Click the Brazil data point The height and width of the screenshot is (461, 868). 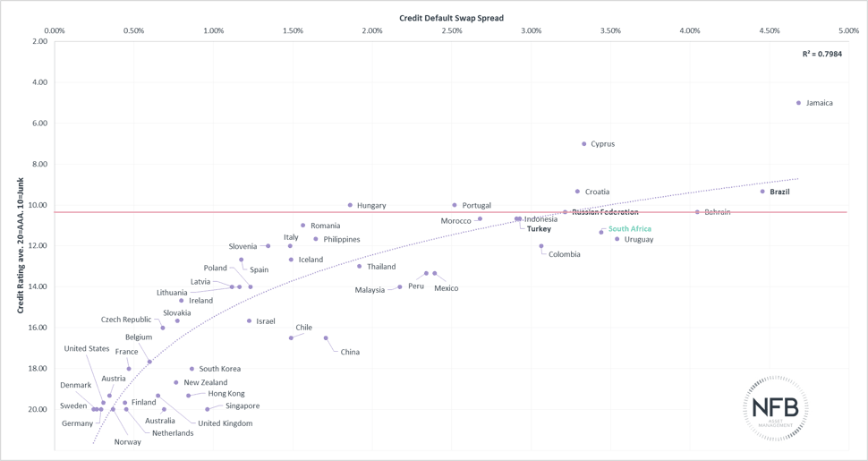[x=762, y=192]
